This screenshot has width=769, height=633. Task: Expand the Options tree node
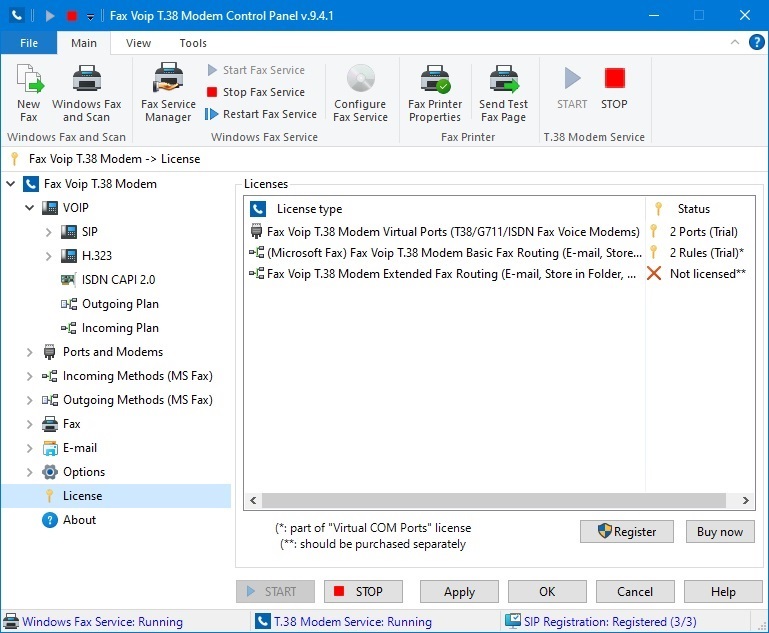(30, 472)
